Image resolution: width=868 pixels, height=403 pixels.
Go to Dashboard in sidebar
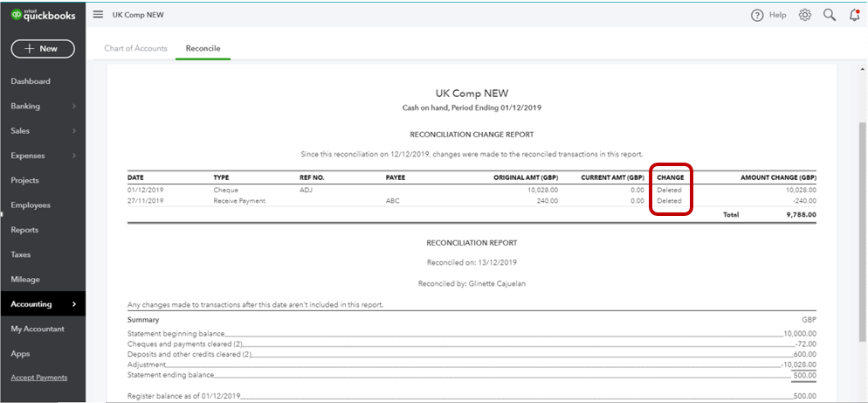[31, 81]
